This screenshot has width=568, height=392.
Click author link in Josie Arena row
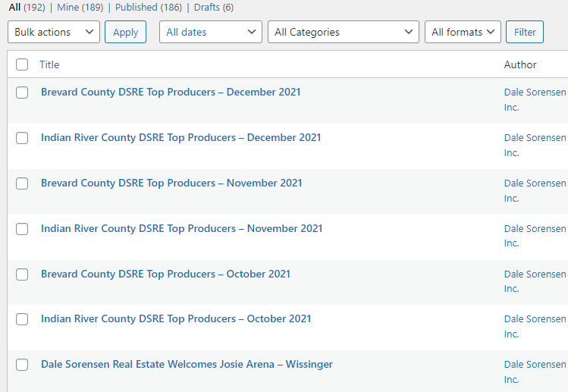(535, 372)
